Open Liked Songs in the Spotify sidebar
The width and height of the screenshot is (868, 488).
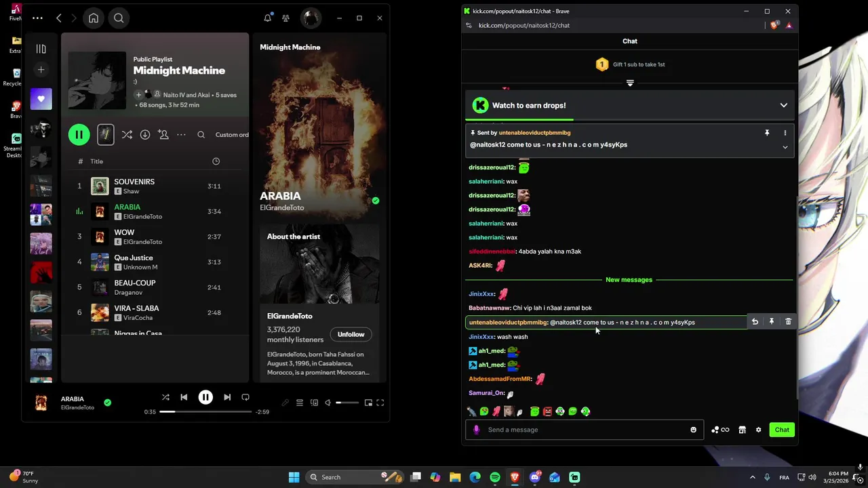[41, 99]
